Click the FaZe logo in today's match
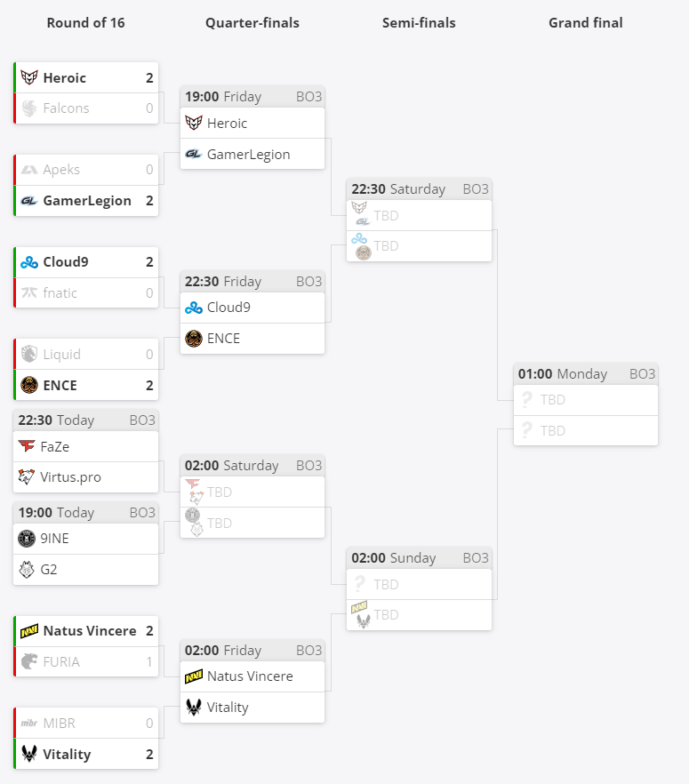 [x=27, y=446]
